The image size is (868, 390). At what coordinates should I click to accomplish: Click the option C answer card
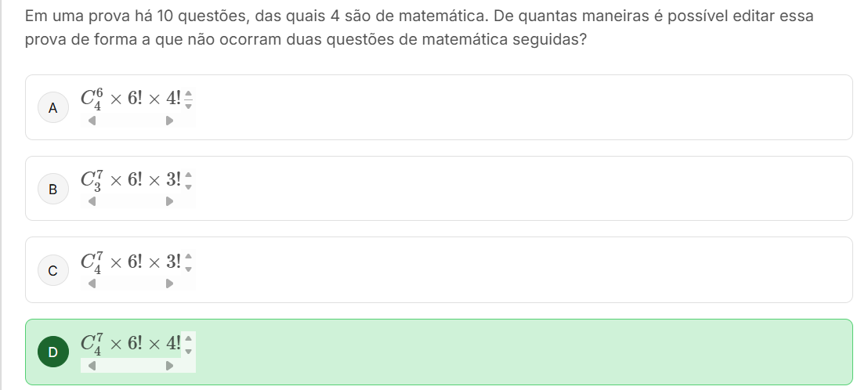click(439, 270)
